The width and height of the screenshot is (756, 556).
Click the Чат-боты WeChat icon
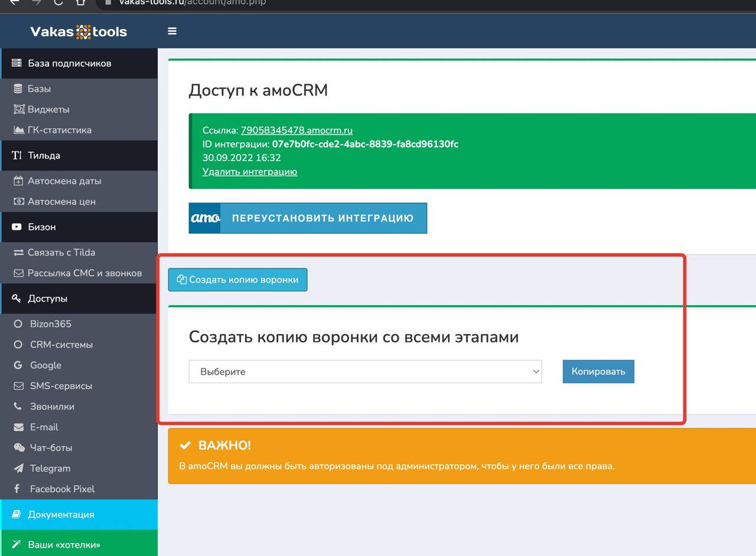coord(19,447)
